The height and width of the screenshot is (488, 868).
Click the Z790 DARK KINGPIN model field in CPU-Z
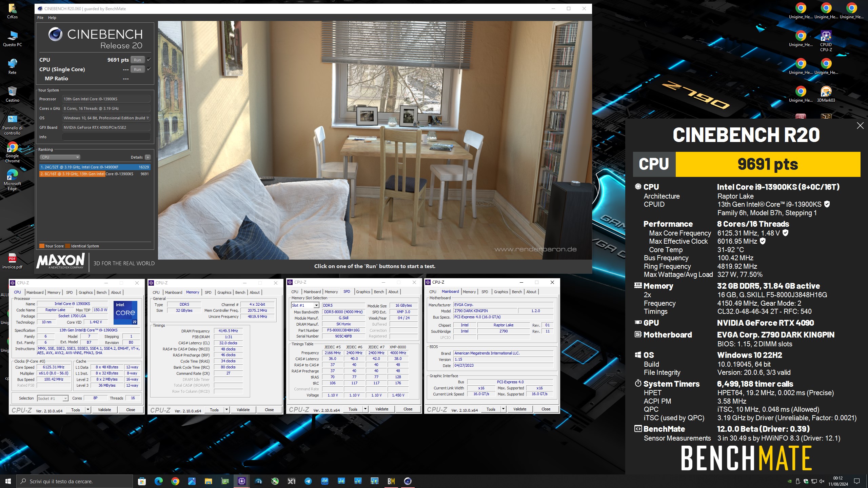click(485, 311)
